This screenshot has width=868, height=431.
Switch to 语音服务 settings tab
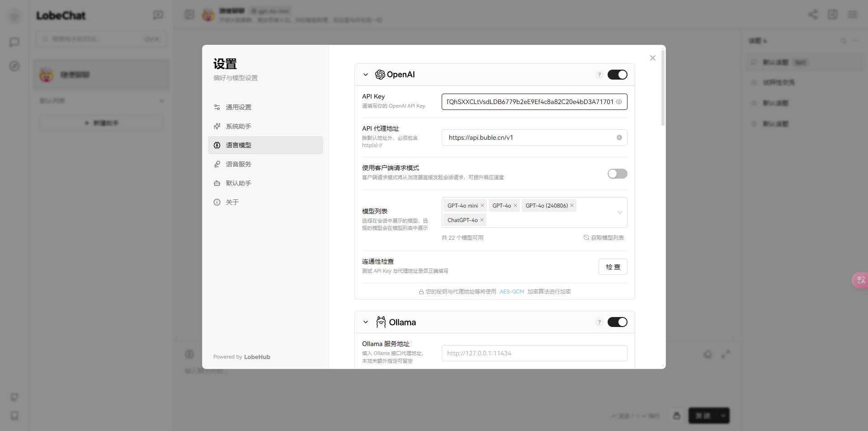pyautogui.click(x=239, y=164)
